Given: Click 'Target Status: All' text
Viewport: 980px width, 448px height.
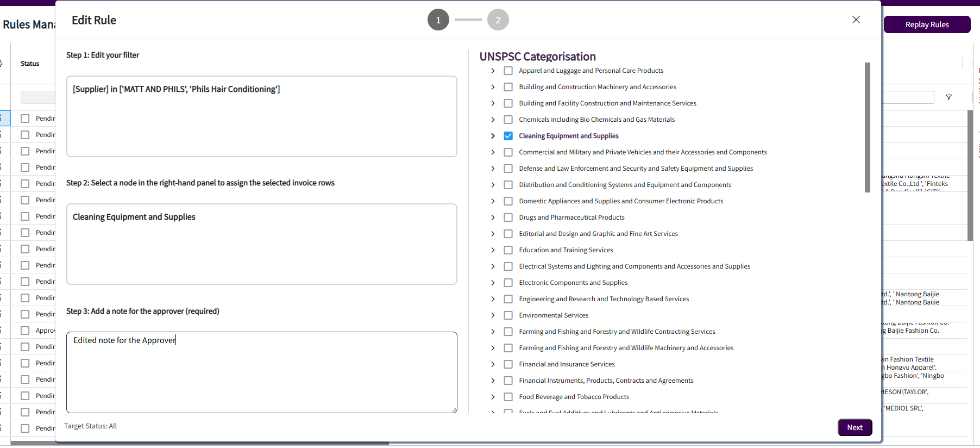Looking at the screenshot, I should 91,426.
